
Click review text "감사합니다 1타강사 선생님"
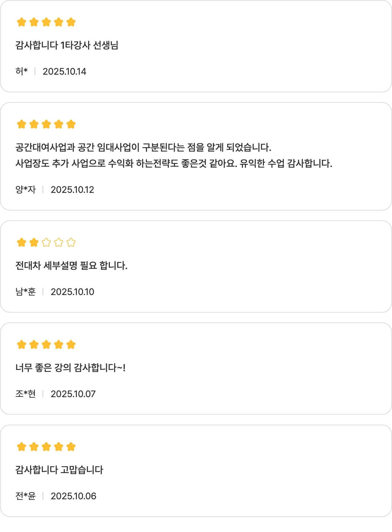67,45
